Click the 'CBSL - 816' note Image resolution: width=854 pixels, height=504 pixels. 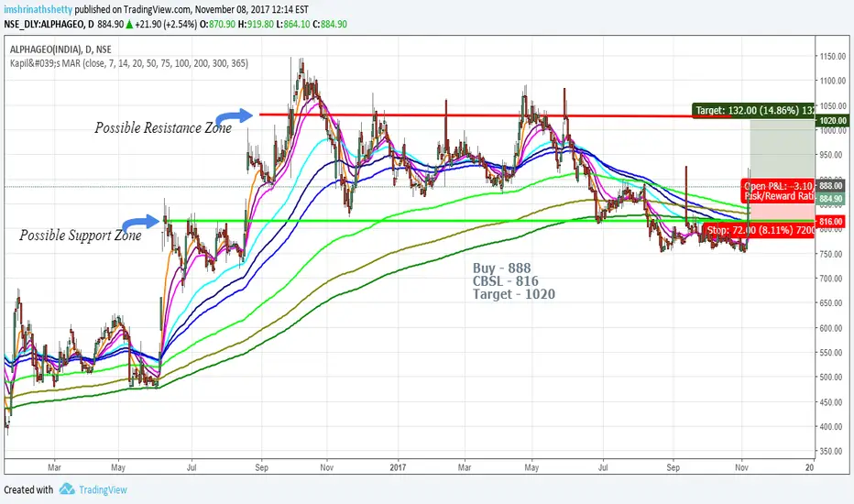click(506, 281)
